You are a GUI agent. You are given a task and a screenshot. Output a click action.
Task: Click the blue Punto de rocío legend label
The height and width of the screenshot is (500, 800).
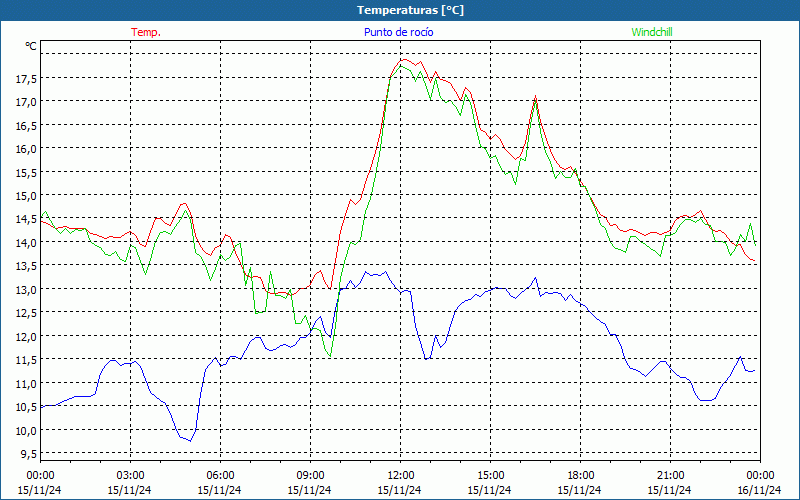(398, 32)
